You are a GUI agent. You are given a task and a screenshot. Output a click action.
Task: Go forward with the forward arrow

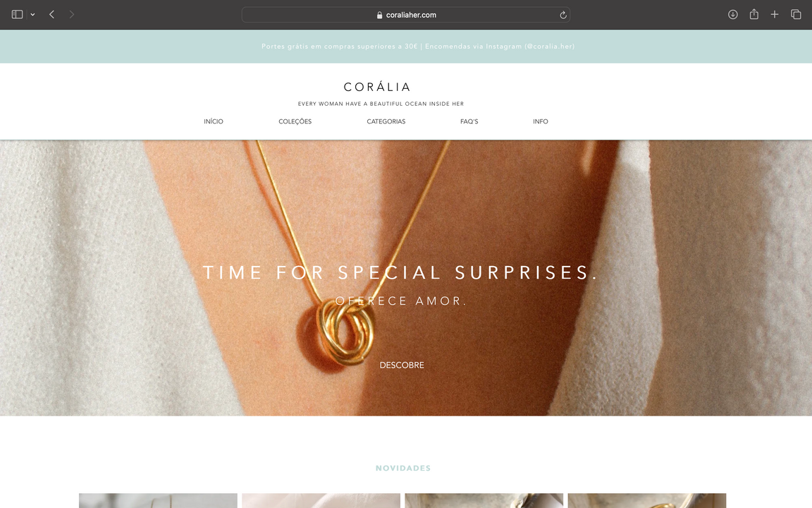tap(71, 15)
